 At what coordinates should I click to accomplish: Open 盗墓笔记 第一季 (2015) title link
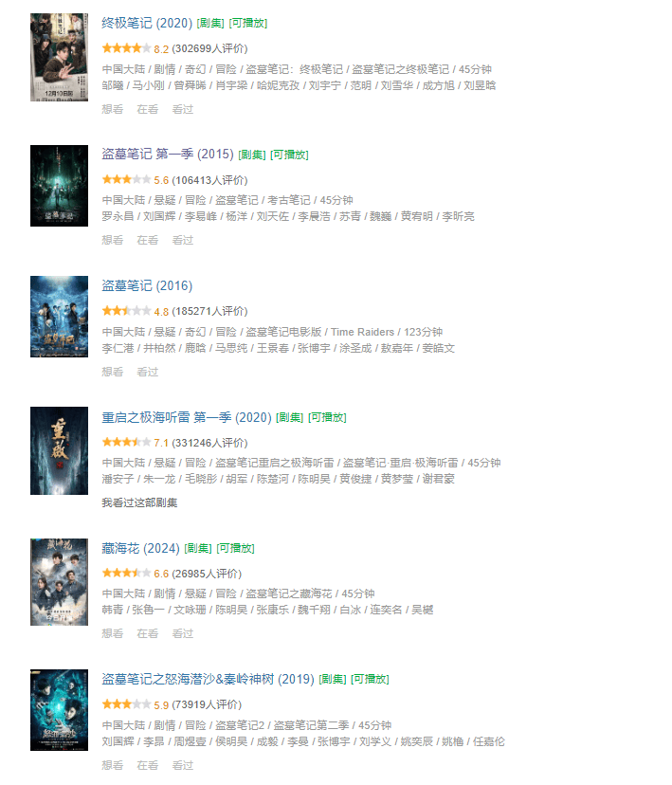pyautogui.click(x=168, y=155)
